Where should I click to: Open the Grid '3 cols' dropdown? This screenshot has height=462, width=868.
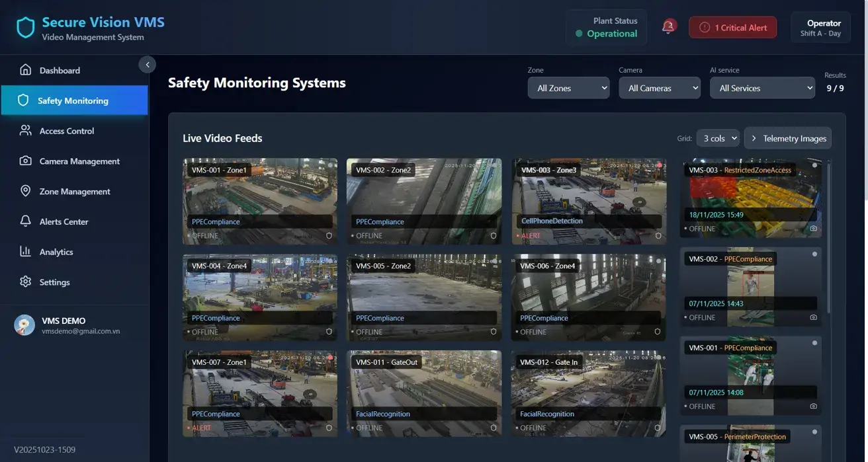coord(718,138)
